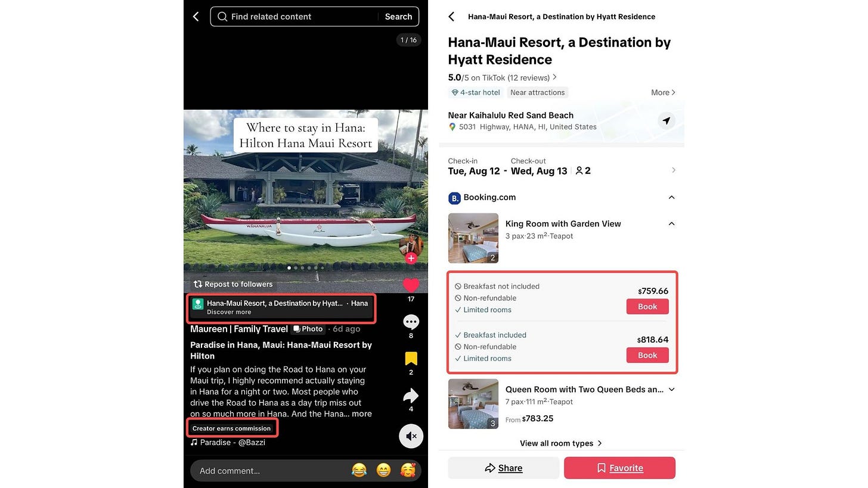Follow creator with the pink plus badge
This screenshot has height=488, width=868.
pyautogui.click(x=411, y=258)
